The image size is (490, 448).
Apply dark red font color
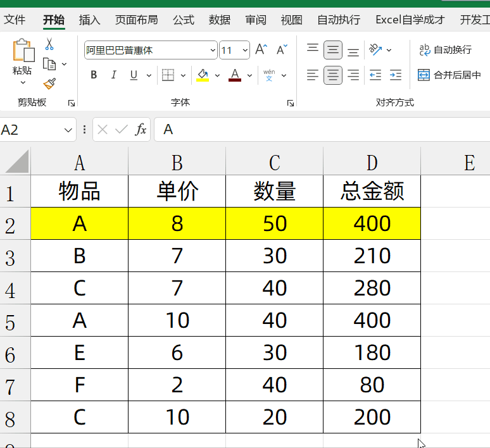click(235, 75)
